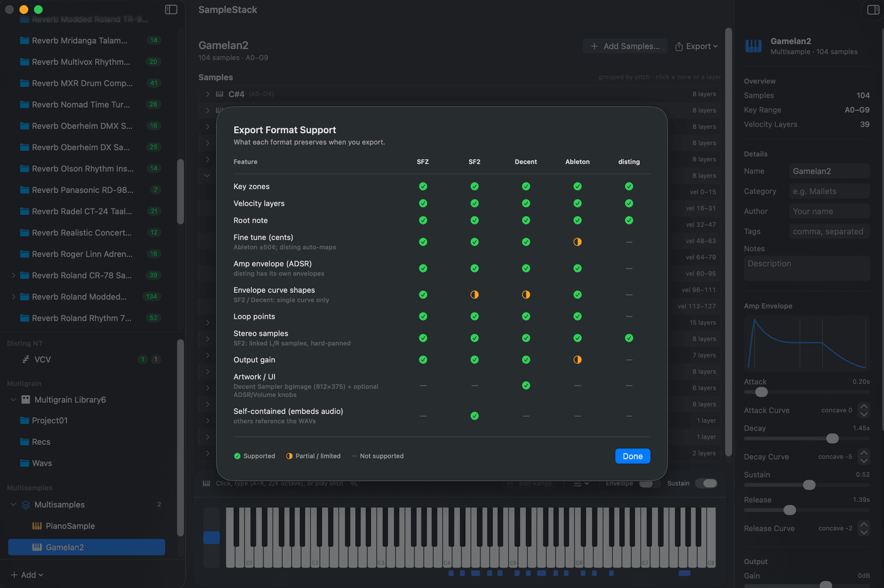The height and width of the screenshot is (588, 884).
Task: Toggle the Envelope switch
Action: [x=650, y=484]
